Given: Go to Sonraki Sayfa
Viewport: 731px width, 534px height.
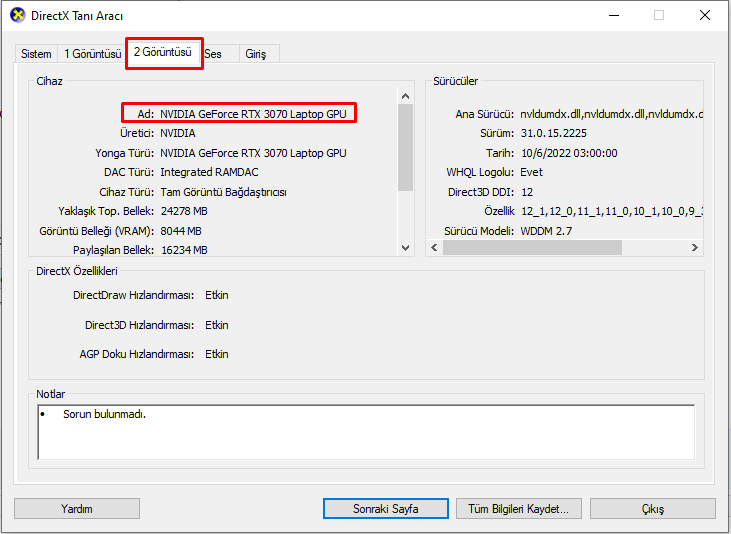Looking at the screenshot, I should [386, 508].
